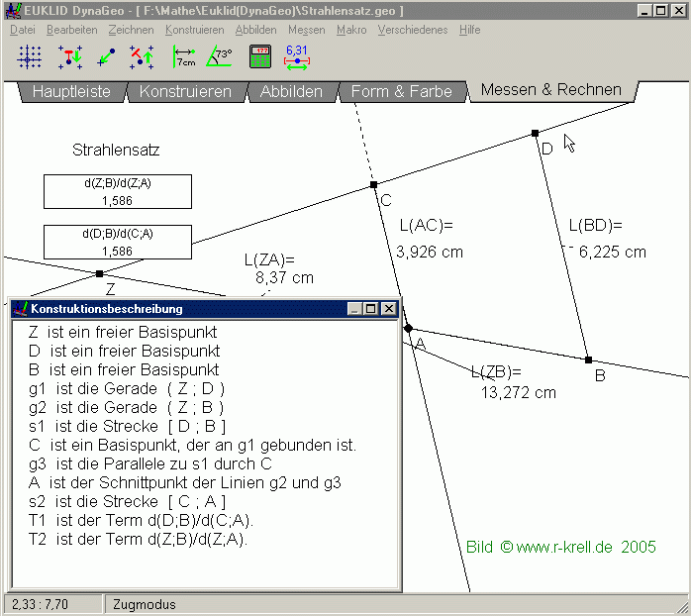The height and width of the screenshot is (616, 691).
Task: Open the Abbilden toolbar tab
Action: click(x=291, y=92)
